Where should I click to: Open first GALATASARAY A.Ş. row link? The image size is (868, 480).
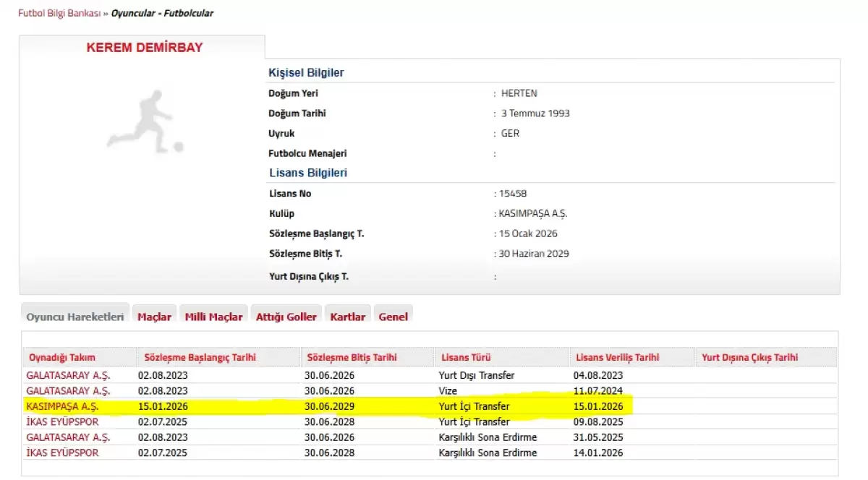coord(68,375)
